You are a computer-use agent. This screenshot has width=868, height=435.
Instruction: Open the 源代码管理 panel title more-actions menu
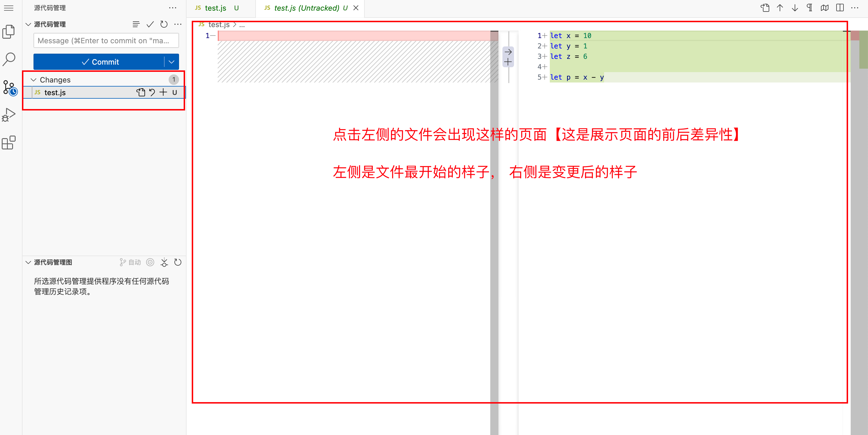[x=172, y=8]
